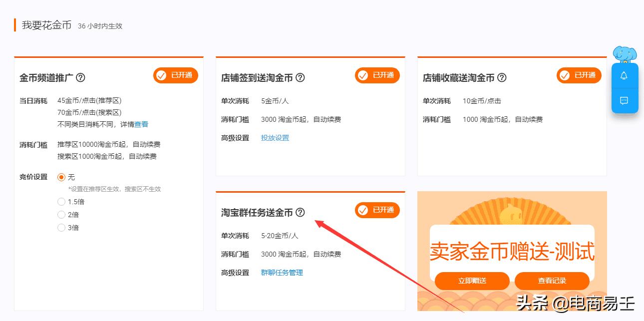Click the elephant mascot above the sidebar
Screen dimensions: 644x321
625,53
